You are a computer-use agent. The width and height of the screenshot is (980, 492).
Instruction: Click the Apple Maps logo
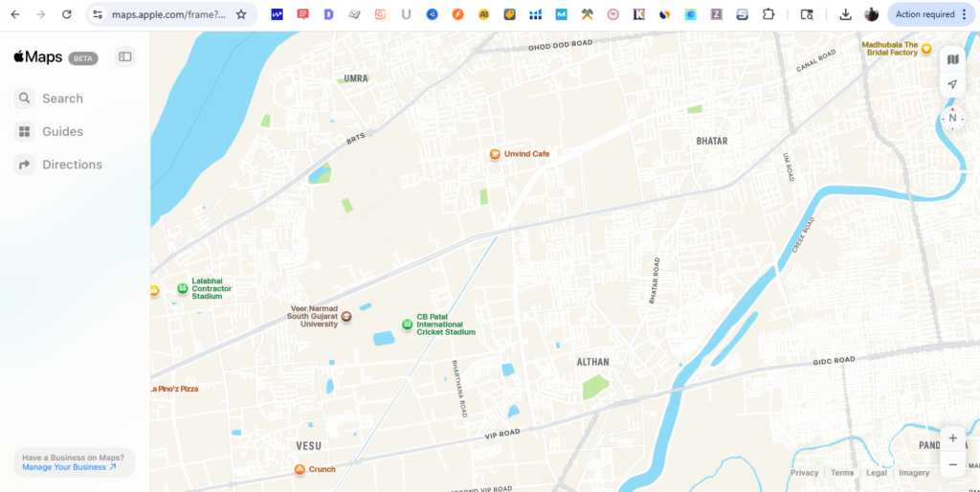[x=38, y=57]
